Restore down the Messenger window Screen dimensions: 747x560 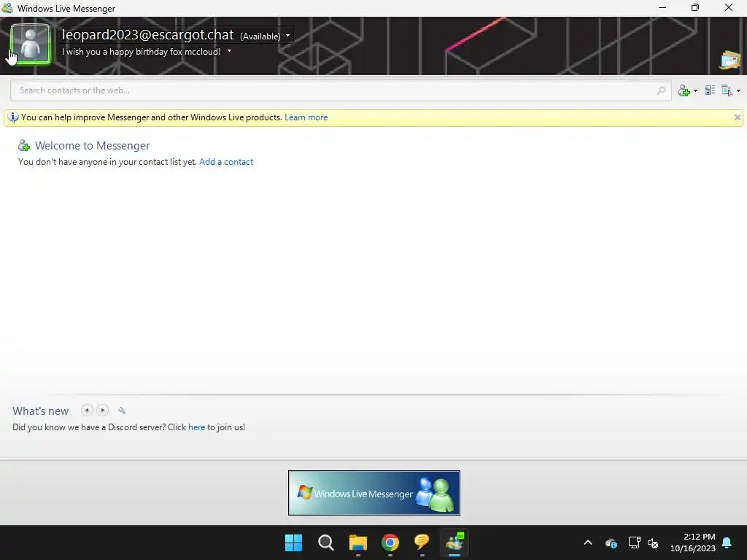(x=695, y=8)
